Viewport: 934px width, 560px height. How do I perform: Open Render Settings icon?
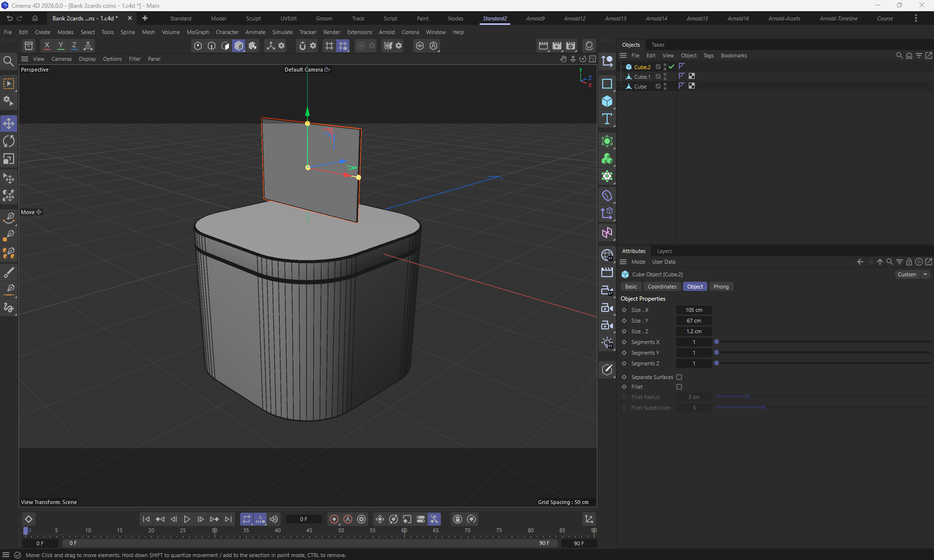click(x=570, y=46)
